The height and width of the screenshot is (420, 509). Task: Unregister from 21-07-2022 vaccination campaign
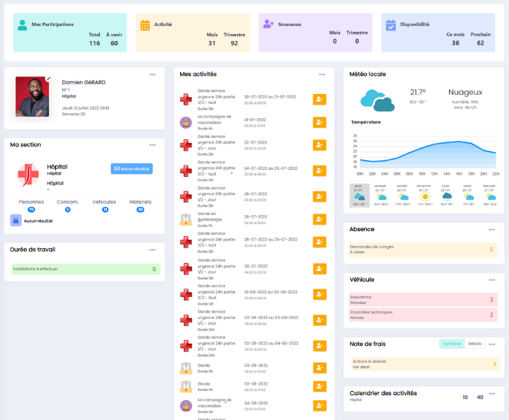click(320, 122)
